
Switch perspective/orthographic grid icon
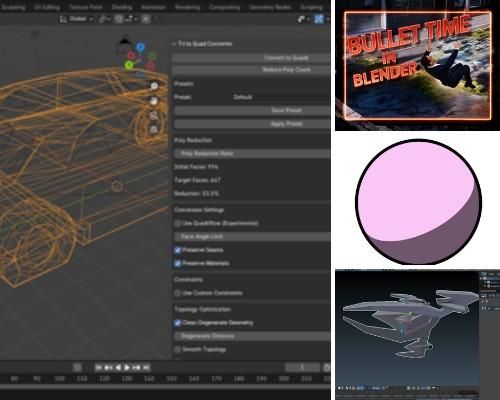tap(154, 129)
